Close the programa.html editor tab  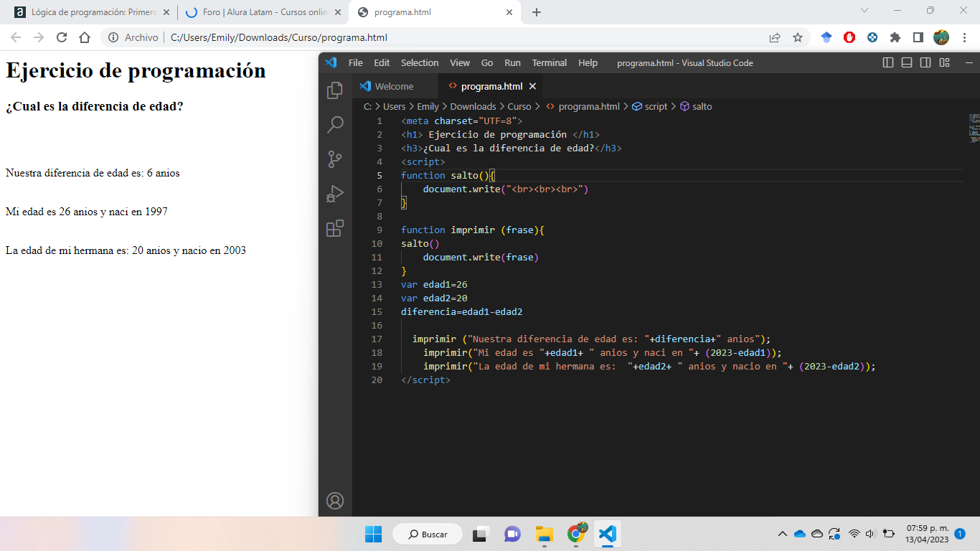(x=532, y=86)
